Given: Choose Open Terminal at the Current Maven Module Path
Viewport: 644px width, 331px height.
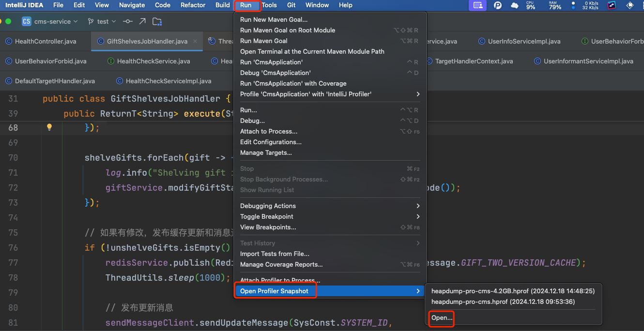Looking at the screenshot, I should (330, 51).
